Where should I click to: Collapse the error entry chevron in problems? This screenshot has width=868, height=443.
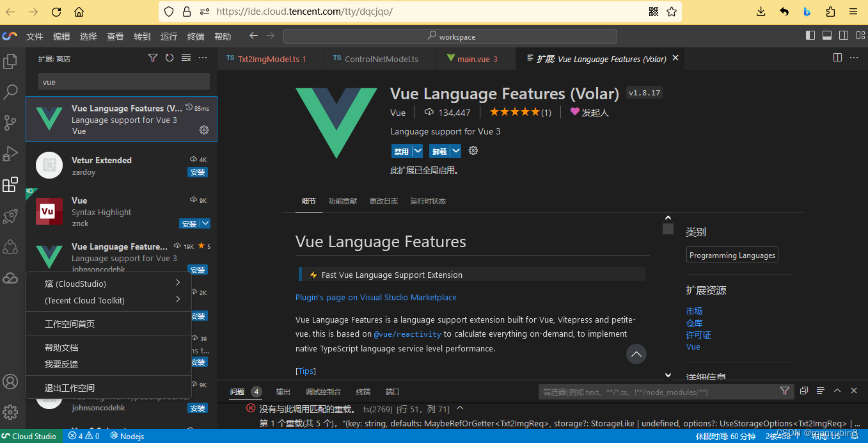point(460,408)
